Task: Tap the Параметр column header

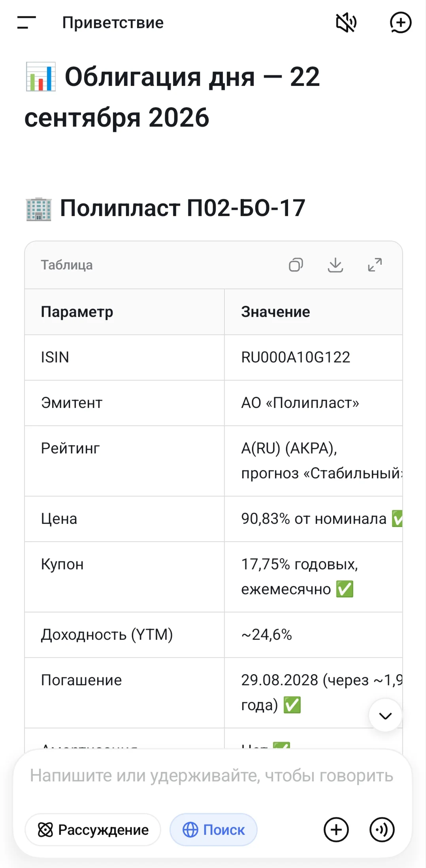Action: (77, 312)
